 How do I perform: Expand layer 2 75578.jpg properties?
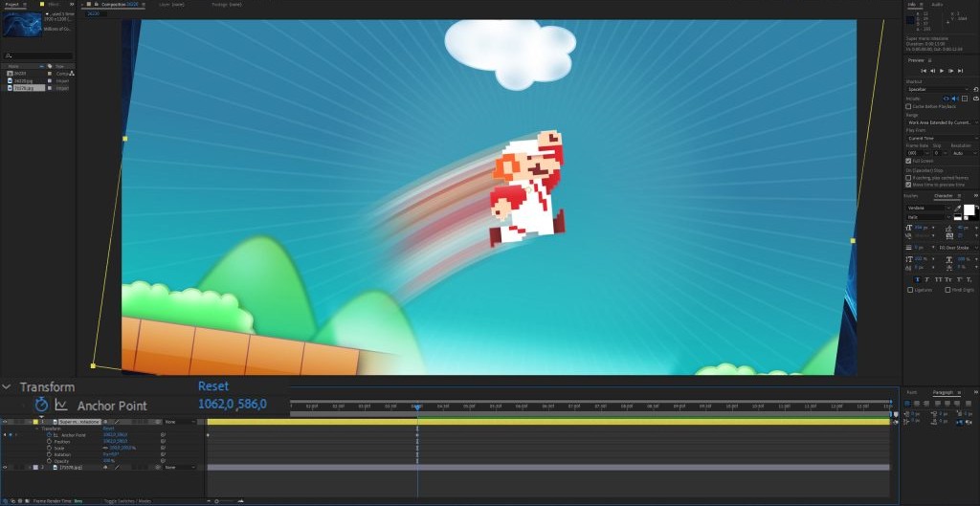(x=30, y=468)
